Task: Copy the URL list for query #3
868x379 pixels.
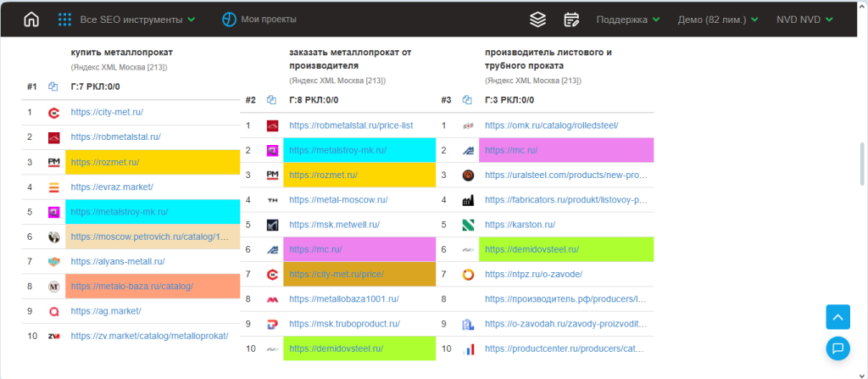Action: coord(467,100)
